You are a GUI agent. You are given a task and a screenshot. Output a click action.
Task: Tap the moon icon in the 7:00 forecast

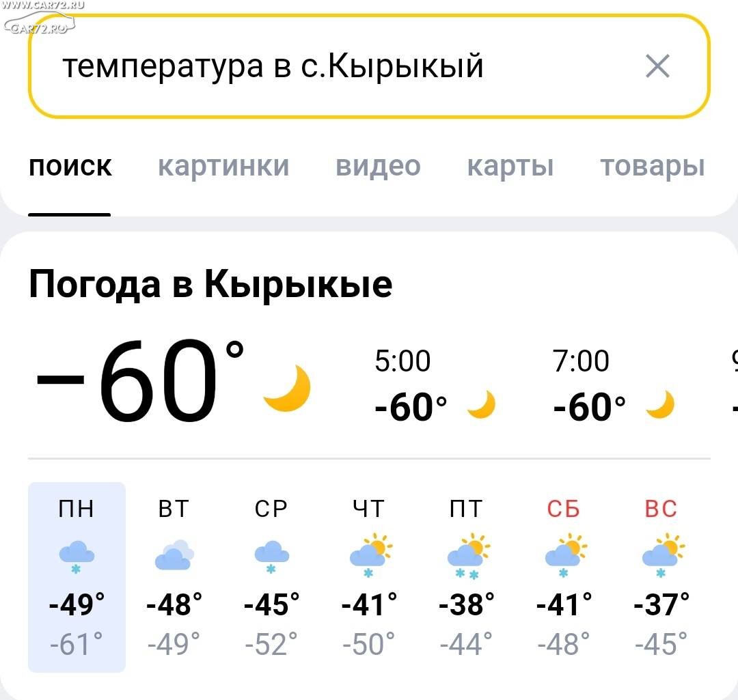click(x=660, y=404)
